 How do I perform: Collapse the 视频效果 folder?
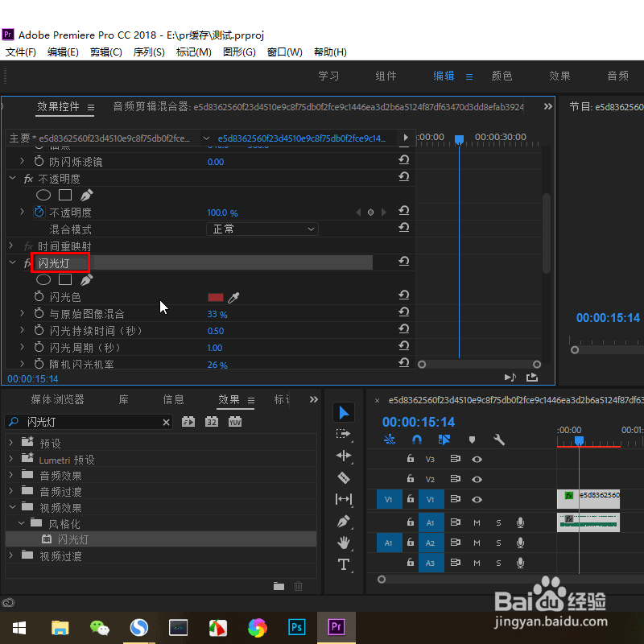(12, 507)
